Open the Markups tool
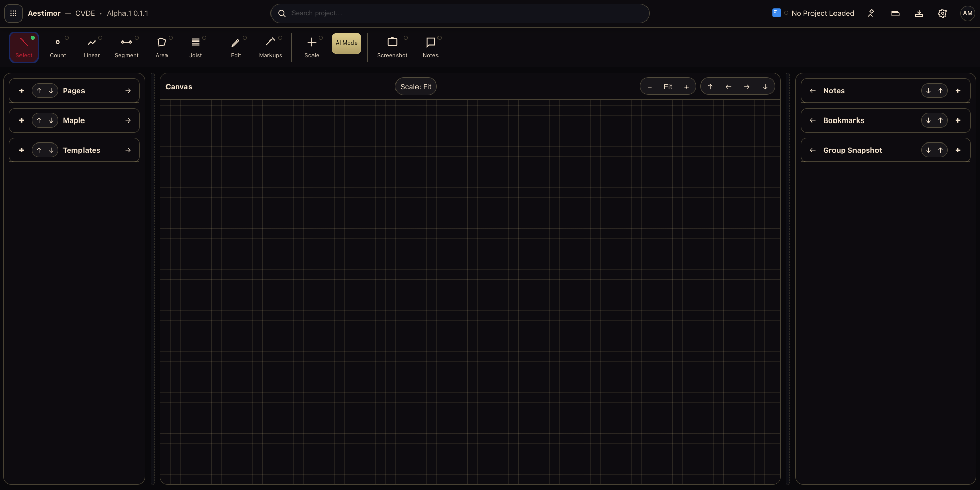This screenshot has width=980, height=490. [270, 47]
